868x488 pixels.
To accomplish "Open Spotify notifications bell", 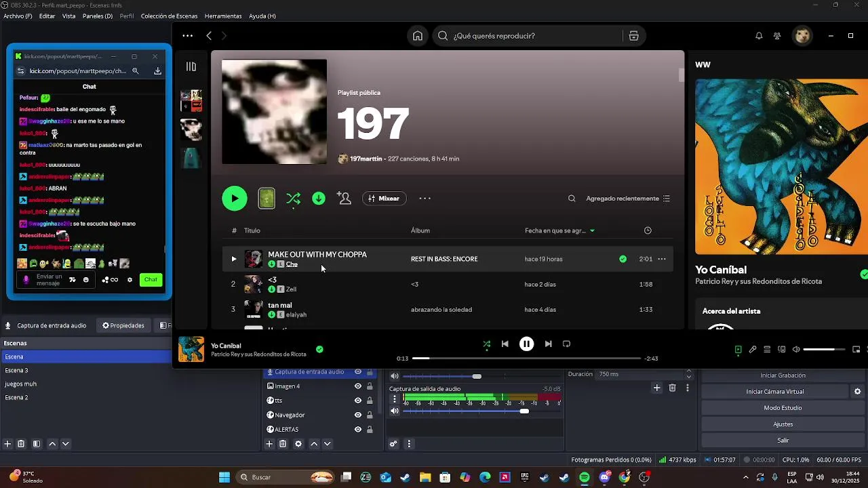I will pos(759,36).
